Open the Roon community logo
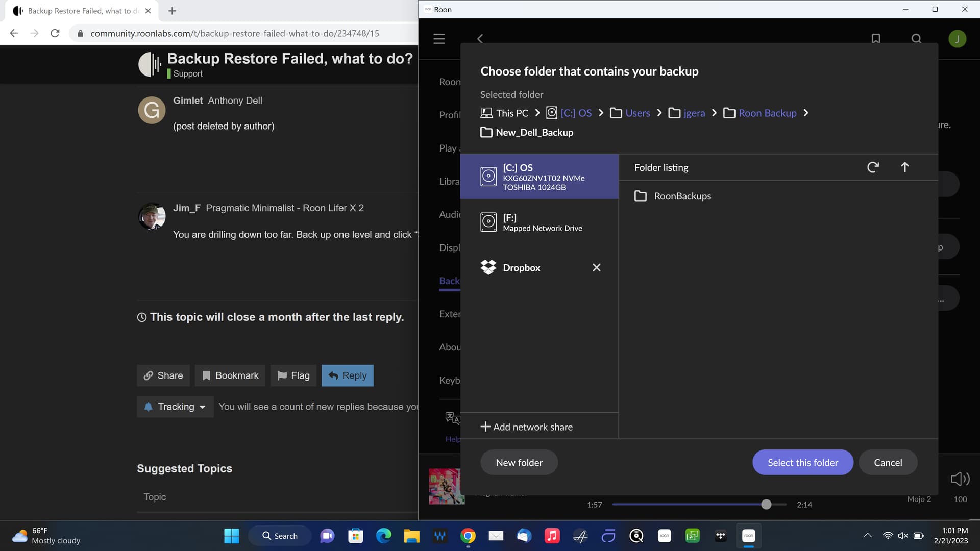 click(150, 64)
